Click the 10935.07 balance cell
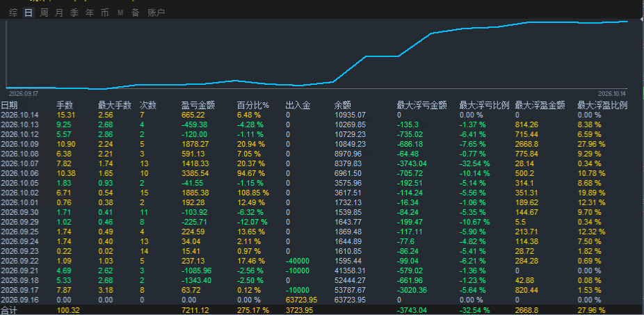Viewport: 644px width, 315px height. [x=350, y=115]
